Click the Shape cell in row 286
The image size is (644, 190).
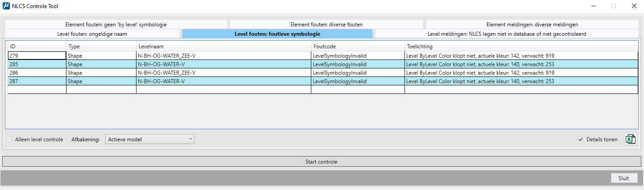(x=101, y=72)
